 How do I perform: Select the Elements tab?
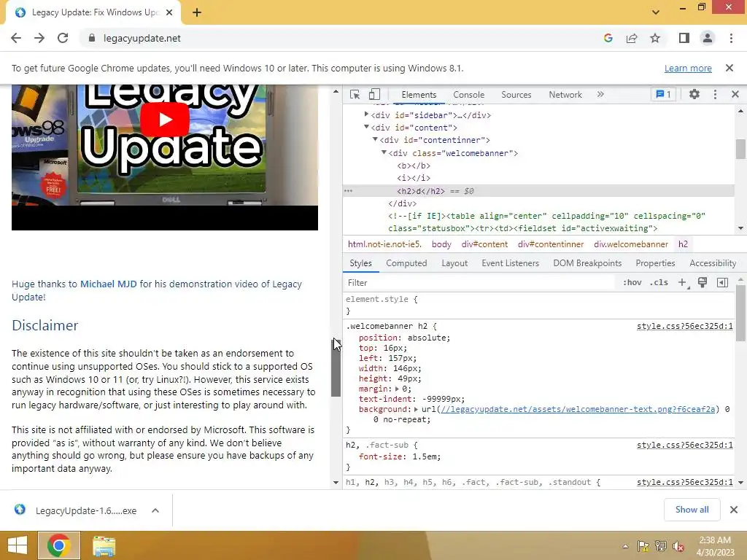(419, 94)
